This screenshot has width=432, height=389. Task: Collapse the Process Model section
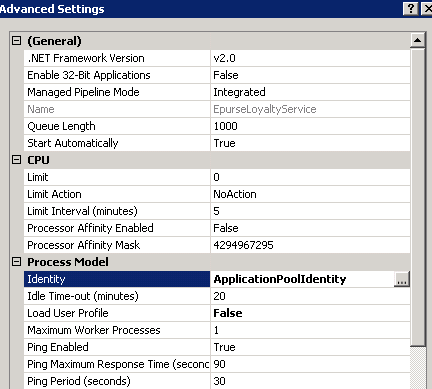16,262
